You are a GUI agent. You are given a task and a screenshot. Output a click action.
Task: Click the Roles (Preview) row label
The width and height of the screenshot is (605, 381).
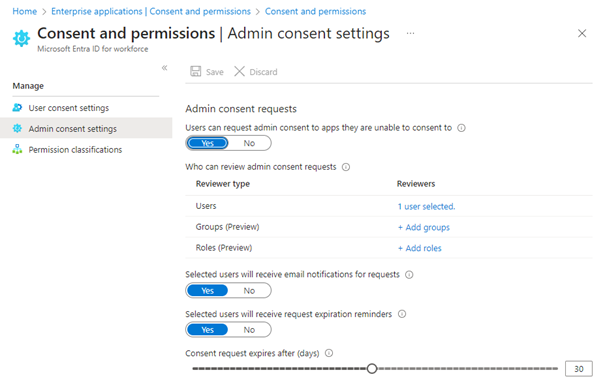(224, 248)
